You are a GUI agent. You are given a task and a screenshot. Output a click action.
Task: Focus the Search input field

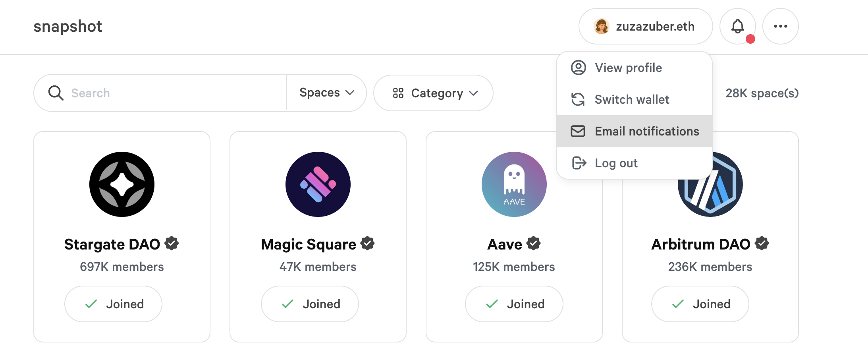coord(175,93)
